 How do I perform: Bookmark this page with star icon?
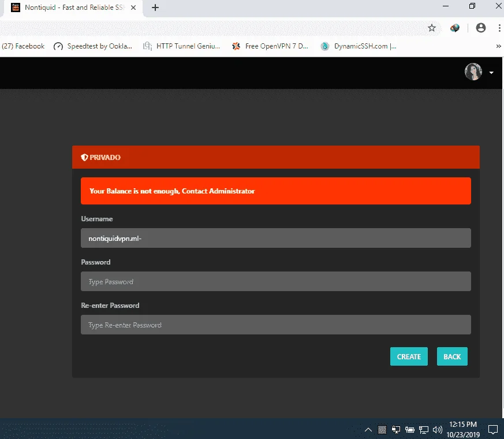(432, 28)
